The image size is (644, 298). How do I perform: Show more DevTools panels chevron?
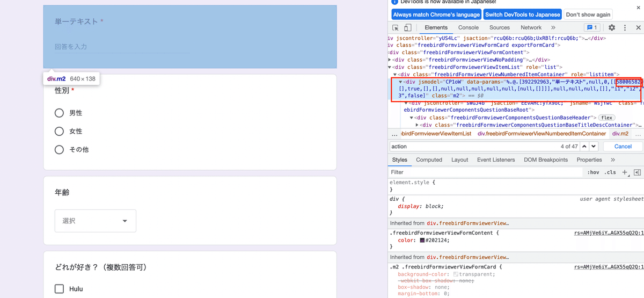pos(553,27)
